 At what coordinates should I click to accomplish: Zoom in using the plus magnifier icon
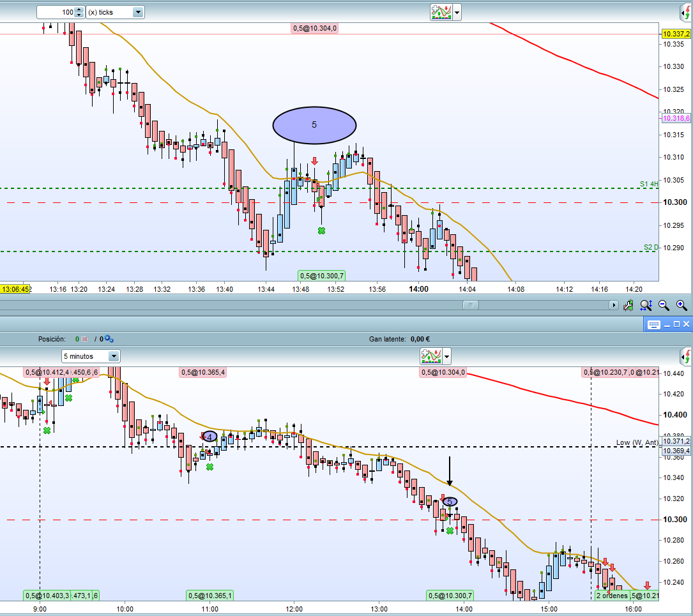[682, 305]
